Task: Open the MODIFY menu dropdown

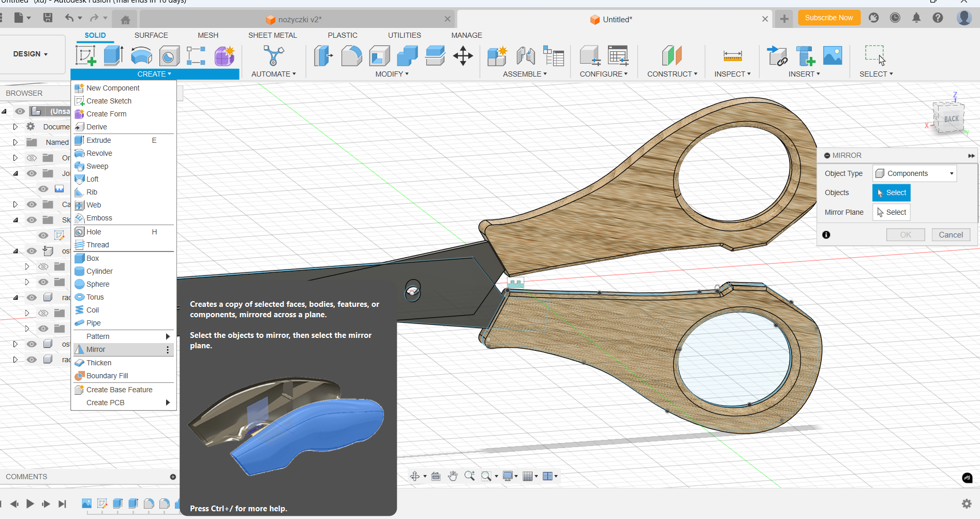Action: (x=392, y=74)
